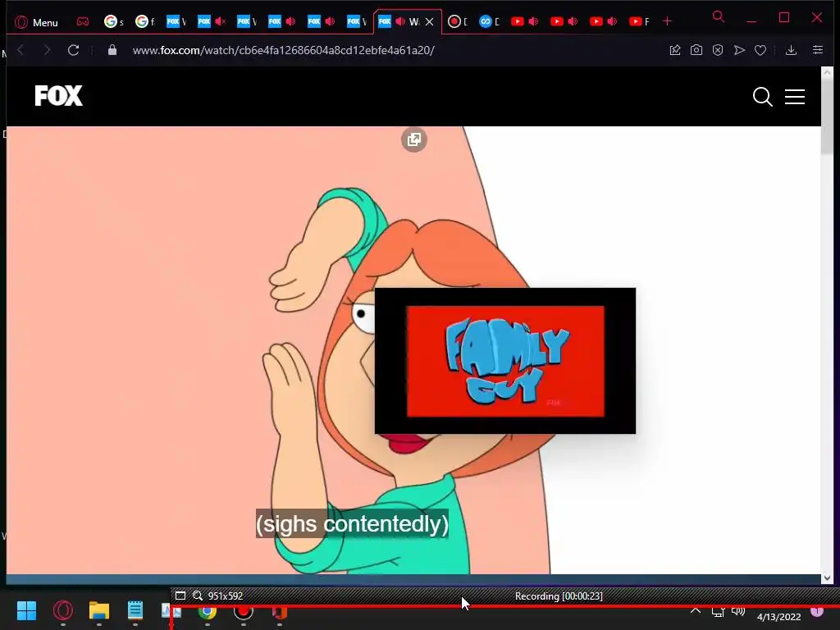Image resolution: width=840 pixels, height=630 pixels.
Task: Open the FOX hamburger menu
Action: [x=795, y=97]
